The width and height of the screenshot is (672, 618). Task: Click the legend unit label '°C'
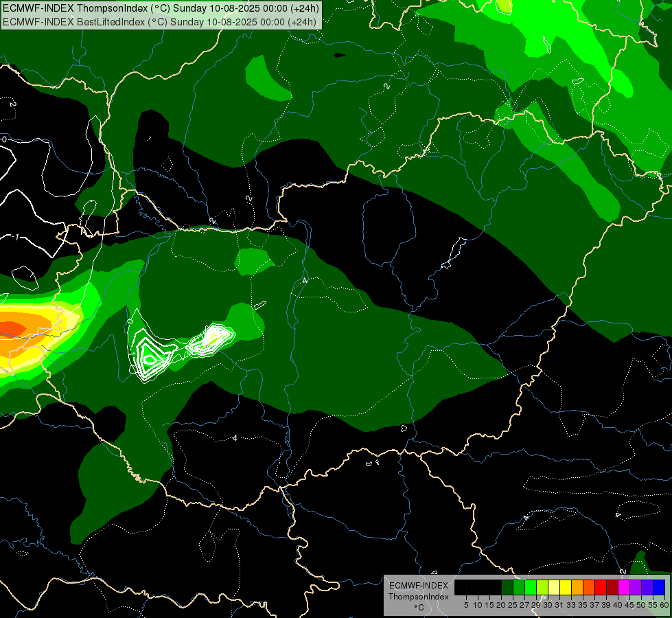click(x=419, y=607)
